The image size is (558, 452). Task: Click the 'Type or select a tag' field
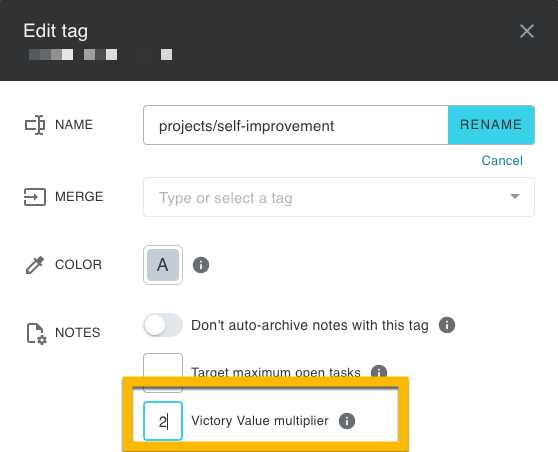pyautogui.click(x=338, y=197)
